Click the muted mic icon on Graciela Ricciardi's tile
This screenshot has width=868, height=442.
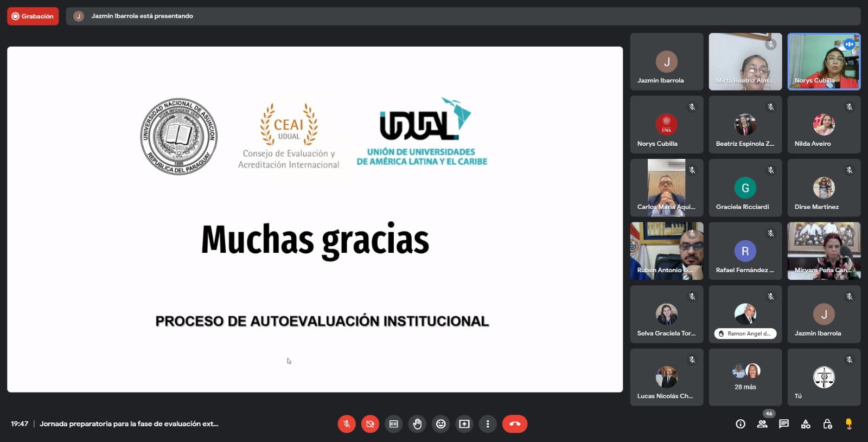[x=771, y=170]
